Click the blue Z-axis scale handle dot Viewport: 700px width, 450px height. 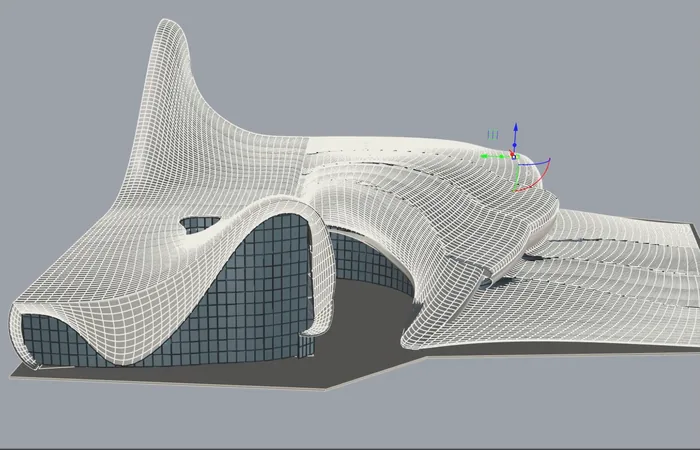pyautogui.click(x=515, y=145)
